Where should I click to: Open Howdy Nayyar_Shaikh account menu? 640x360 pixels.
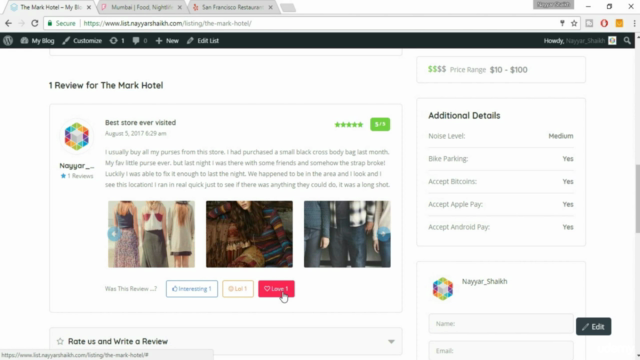click(580, 40)
